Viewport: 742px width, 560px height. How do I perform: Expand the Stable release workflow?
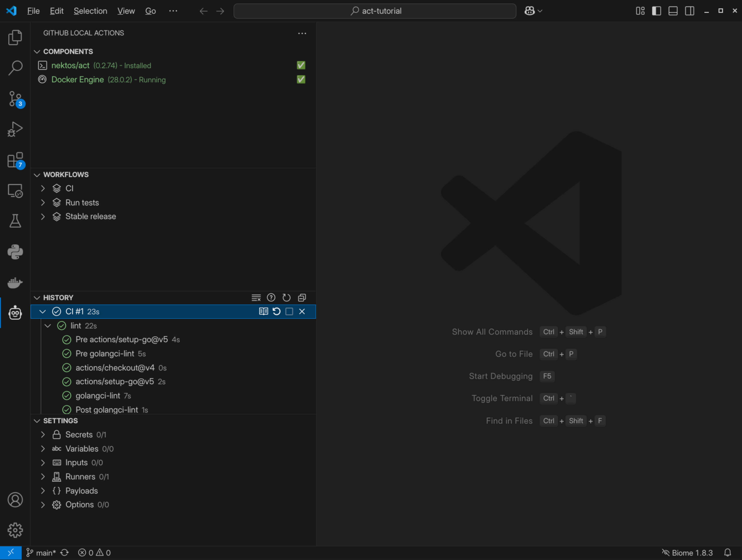(x=43, y=217)
